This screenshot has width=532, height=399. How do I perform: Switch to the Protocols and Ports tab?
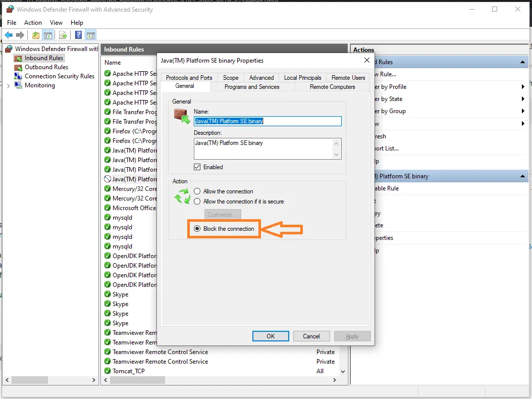[x=189, y=77]
